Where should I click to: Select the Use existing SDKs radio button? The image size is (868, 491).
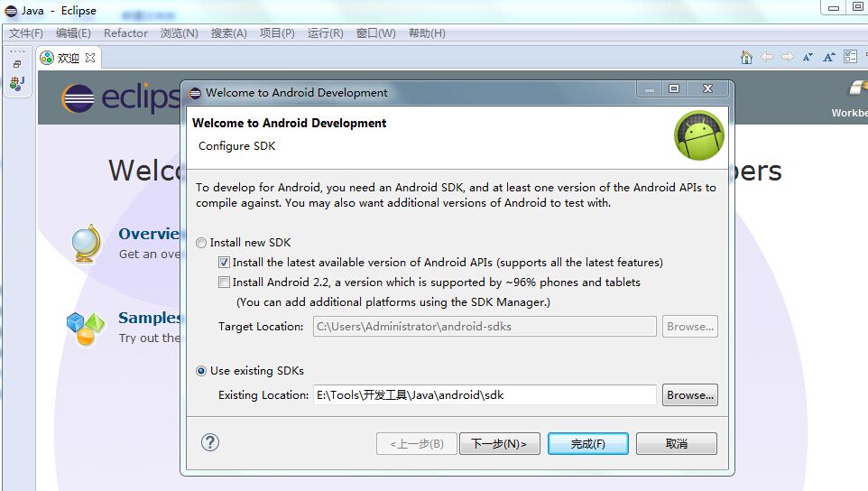pyautogui.click(x=201, y=371)
